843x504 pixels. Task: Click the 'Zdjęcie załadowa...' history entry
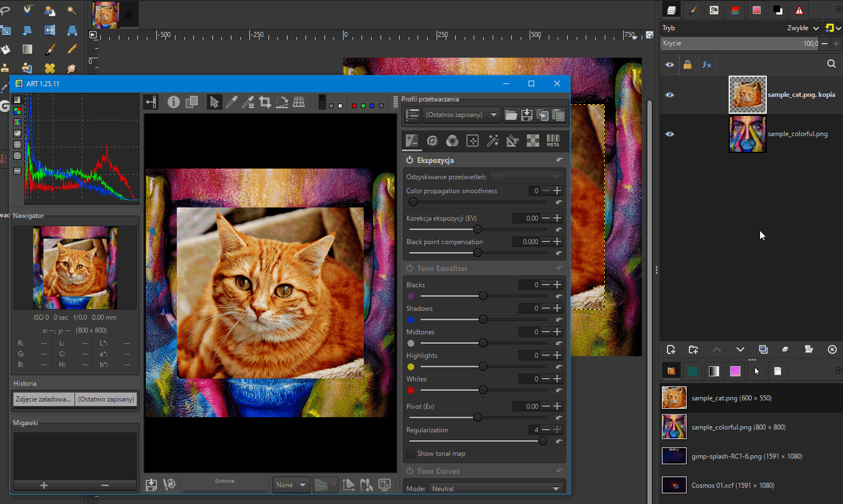tap(44, 399)
